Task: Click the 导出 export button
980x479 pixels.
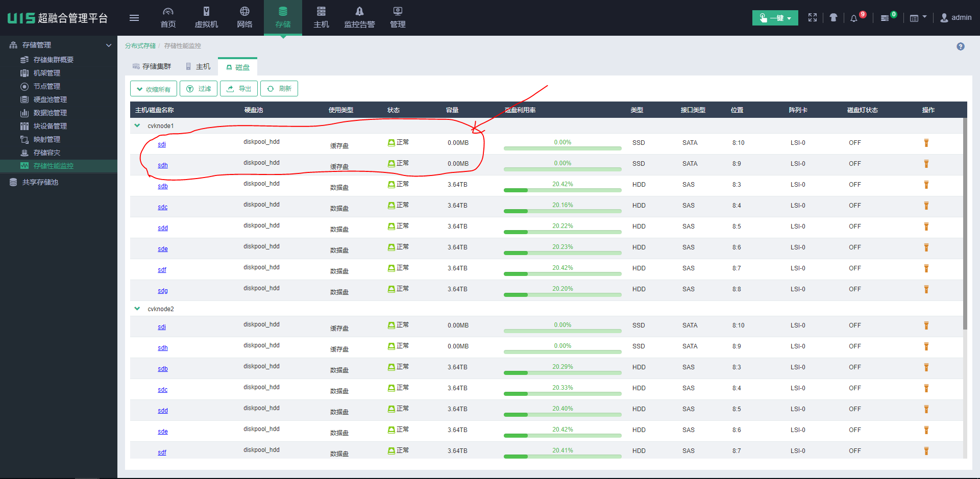Action: pyautogui.click(x=239, y=89)
